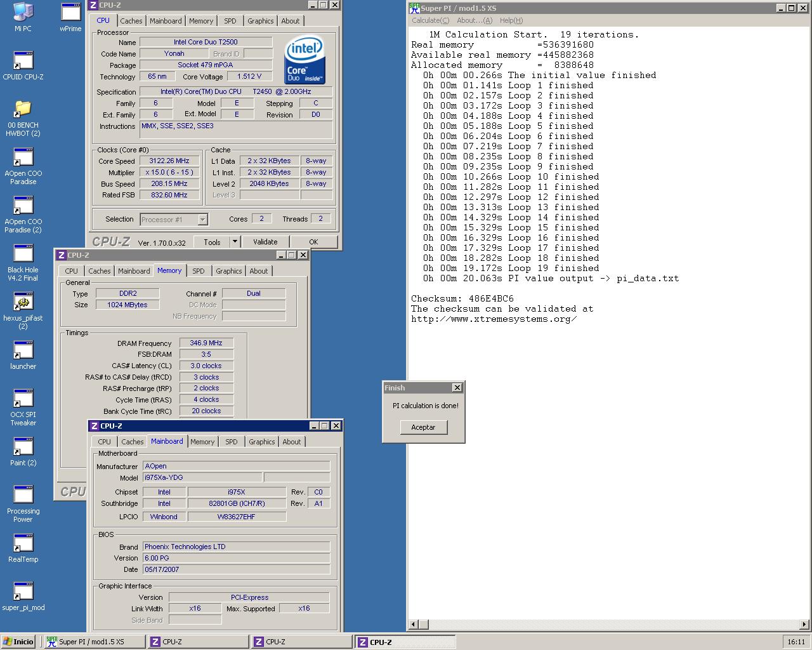Launch OCX SPI Tweaker shortcut

pos(23,408)
